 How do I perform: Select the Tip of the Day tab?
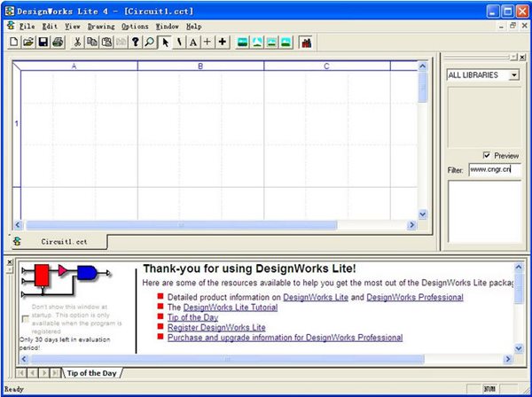91,373
